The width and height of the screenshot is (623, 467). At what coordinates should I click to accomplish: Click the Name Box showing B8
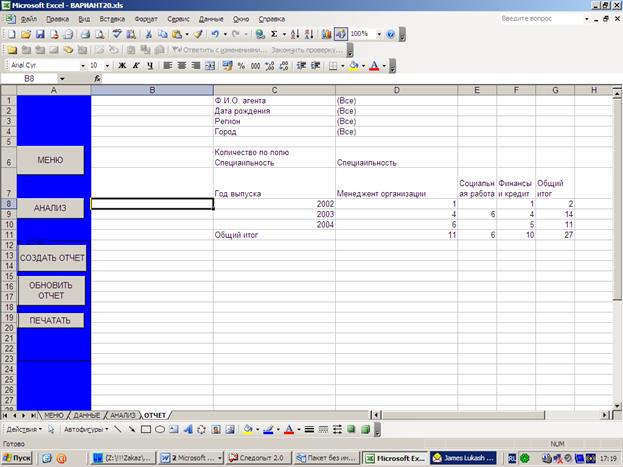(x=30, y=78)
